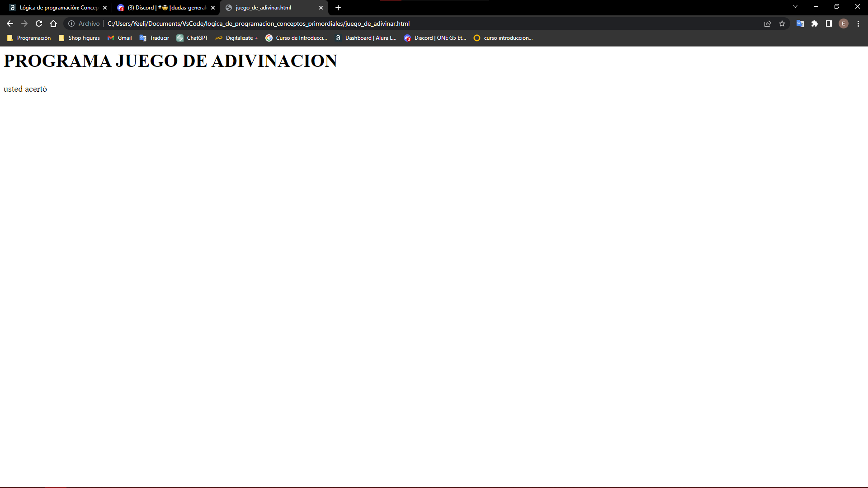This screenshot has width=868, height=488.
Task: Close the Discord dudas-general tab
Action: [213, 8]
